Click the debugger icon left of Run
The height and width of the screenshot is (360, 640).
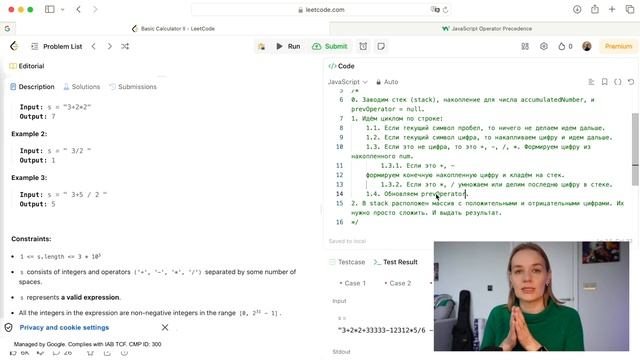(262, 47)
